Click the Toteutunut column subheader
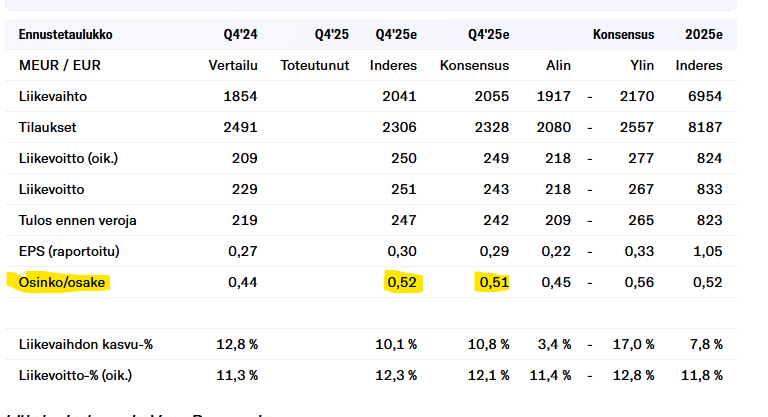The image size is (768, 417). point(315,66)
